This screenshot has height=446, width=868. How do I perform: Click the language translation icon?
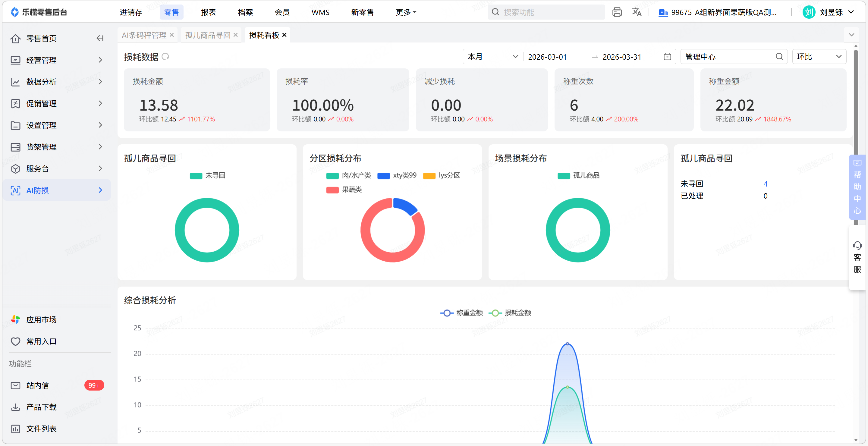click(x=637, y=12)
